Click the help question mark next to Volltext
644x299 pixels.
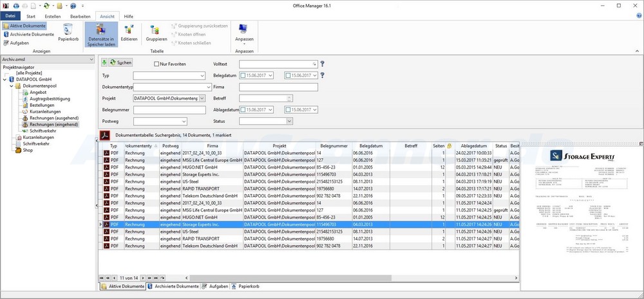(322, 64)
